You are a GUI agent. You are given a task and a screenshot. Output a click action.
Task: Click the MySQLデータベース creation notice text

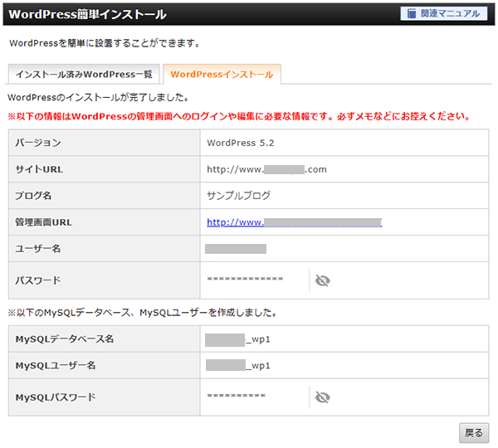pyautogui.click(x=142, y=313)
